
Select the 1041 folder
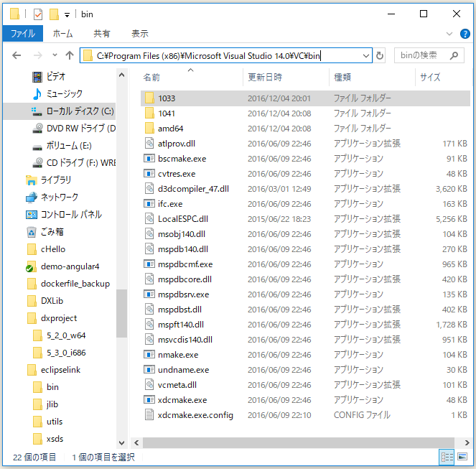click(305, 113)
